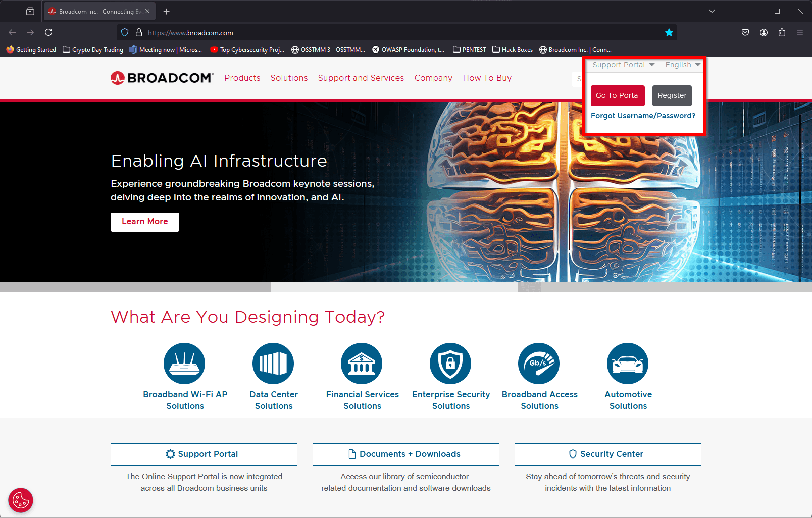Image resolution: width=812 pixels, height=518 pixels.
Task: Click the Register button
Action: 672,95
